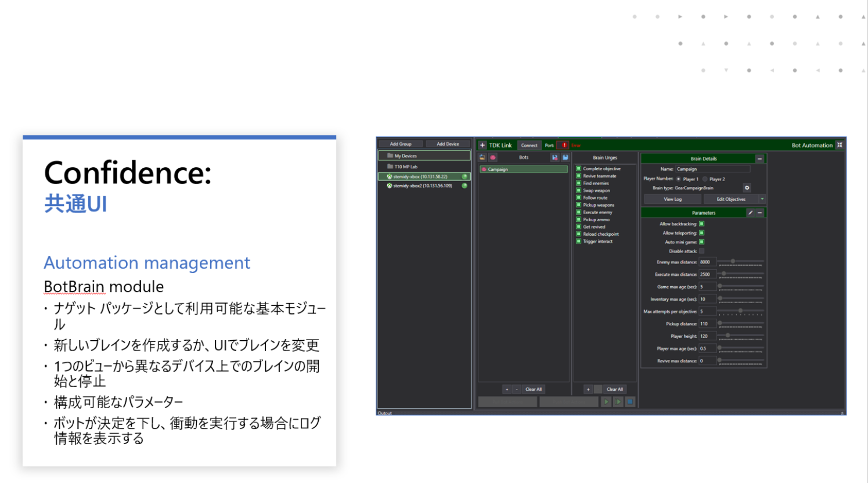Click the brain type settings gear icon
This screenshot has width=868, height=483.
click(747, 188)
